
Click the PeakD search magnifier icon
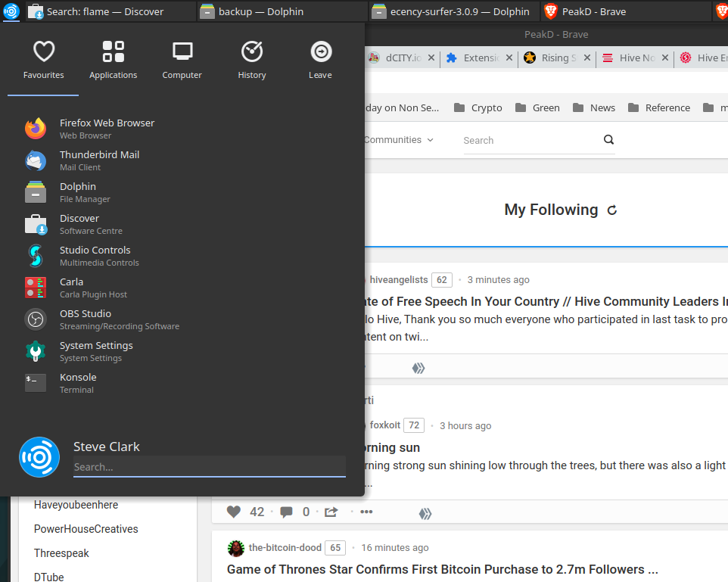click(x=608, y=139)
